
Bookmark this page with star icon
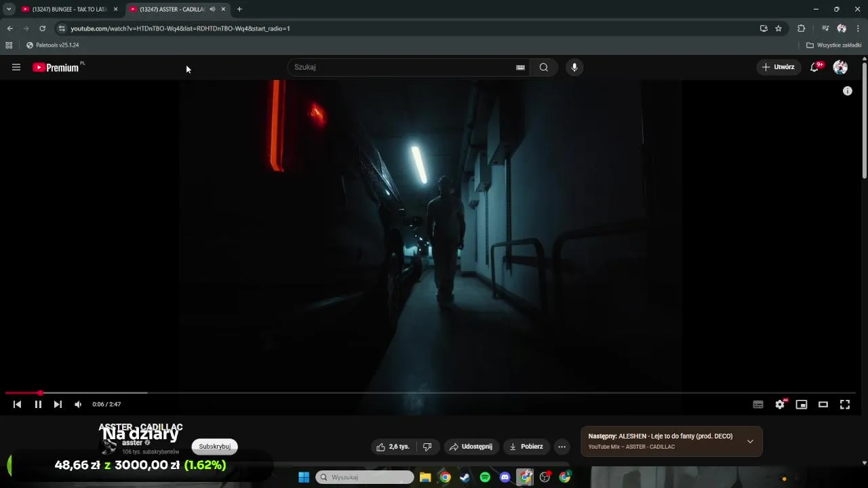coord(778,28)
